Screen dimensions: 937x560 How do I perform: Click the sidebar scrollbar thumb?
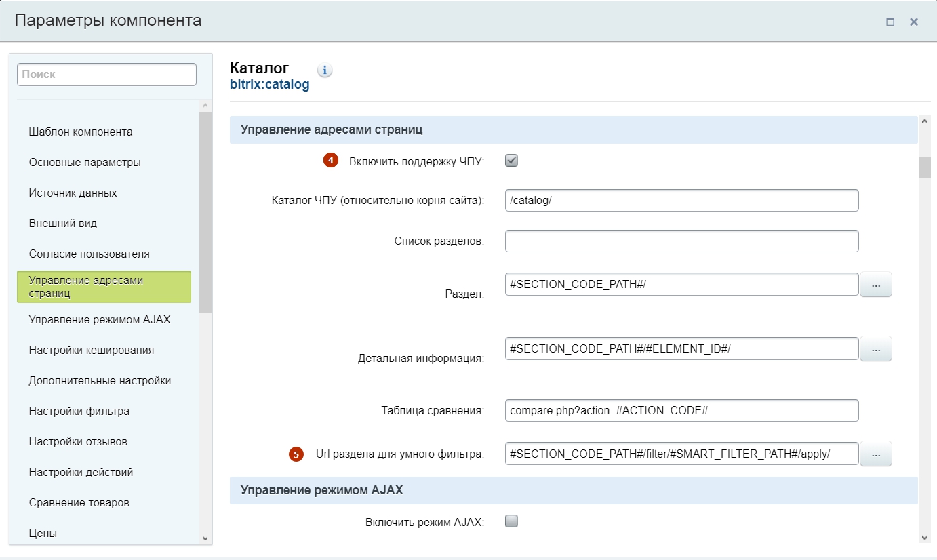click(205, 212)
